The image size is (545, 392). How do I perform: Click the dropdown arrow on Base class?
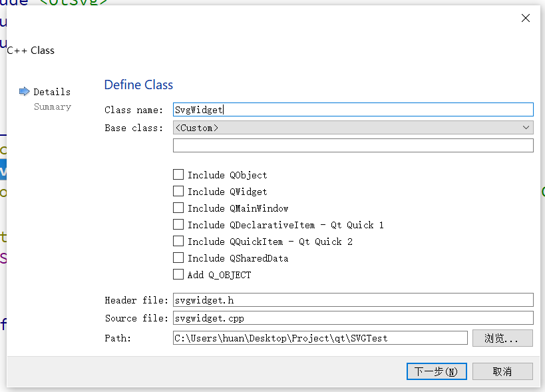(x=526, y=128)
